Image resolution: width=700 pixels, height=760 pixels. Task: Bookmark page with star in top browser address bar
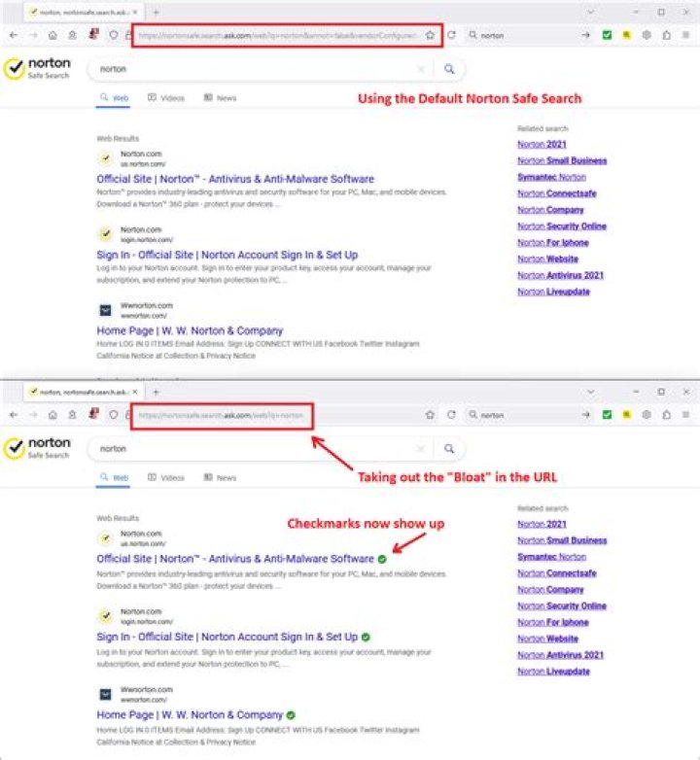[430, 35]
